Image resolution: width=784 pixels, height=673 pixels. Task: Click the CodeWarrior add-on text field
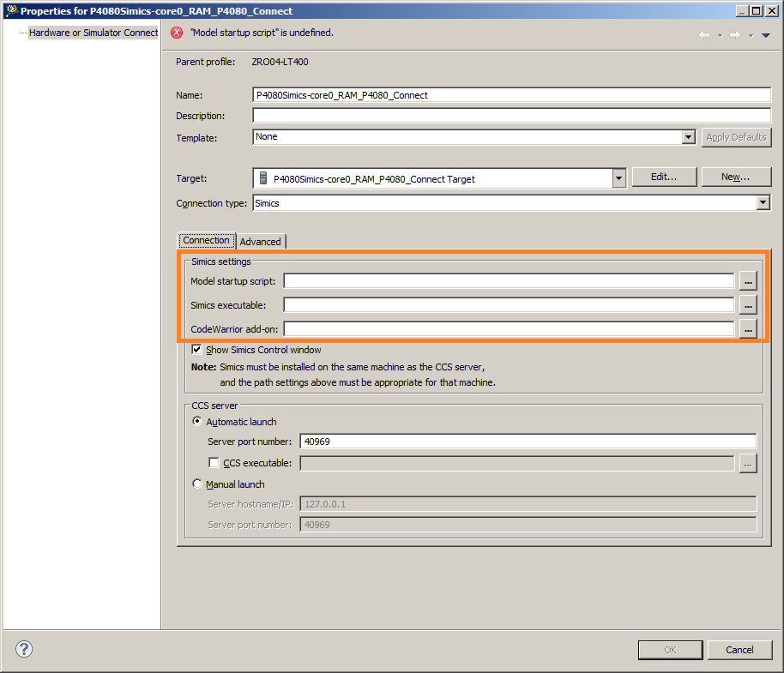pos(509,328)
